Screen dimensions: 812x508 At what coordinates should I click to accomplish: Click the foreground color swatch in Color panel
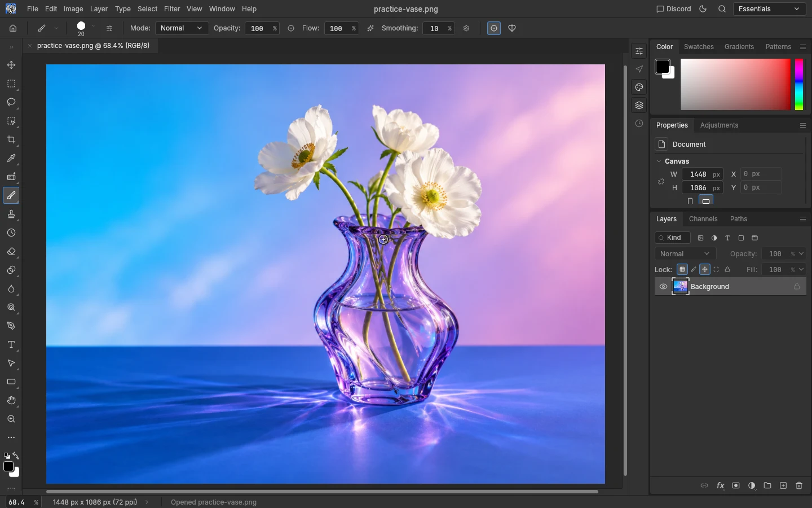point(662,67)
